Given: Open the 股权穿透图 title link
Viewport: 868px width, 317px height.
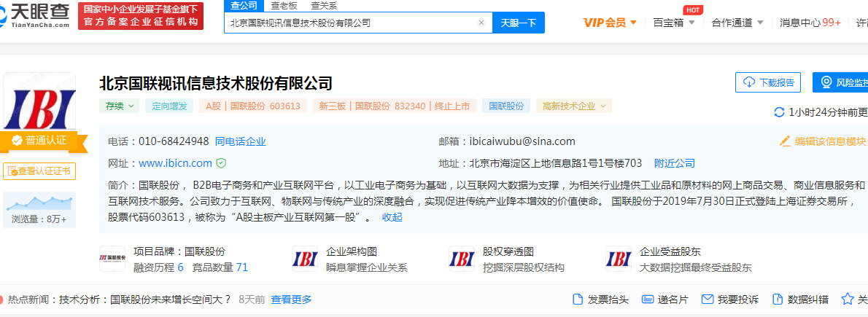Looking at the screenshot, I should tap(508, 251).
